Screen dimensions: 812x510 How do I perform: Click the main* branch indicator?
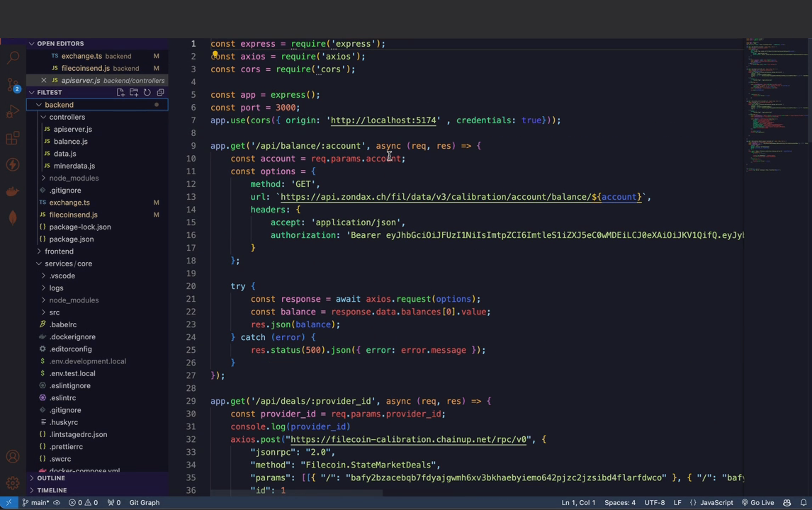pyautogui.click(x=35, y=503)
